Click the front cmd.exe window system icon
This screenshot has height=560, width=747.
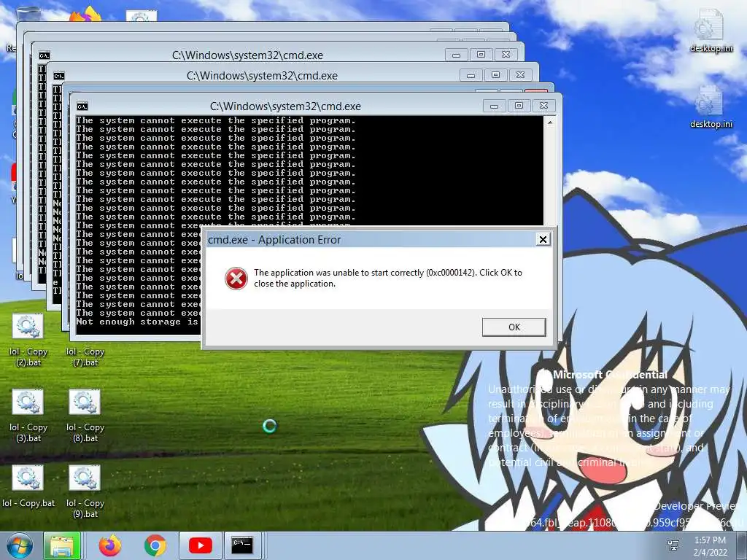point(82,106)
